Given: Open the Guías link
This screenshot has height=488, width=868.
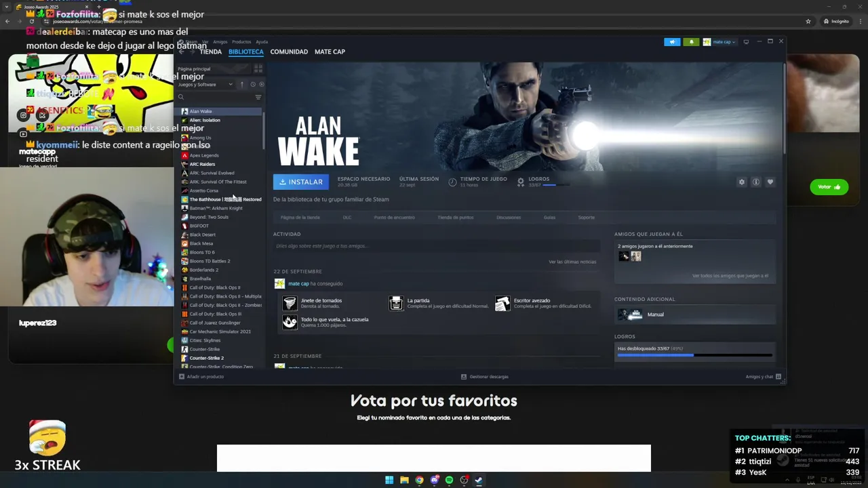Looking at the screenshot, I should [549, 218].
